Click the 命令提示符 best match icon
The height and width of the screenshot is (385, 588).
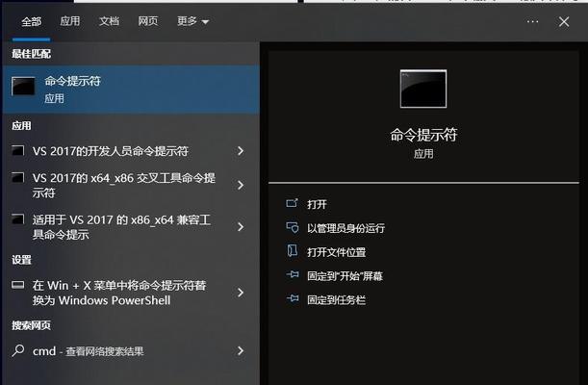(x=23, y=87)
